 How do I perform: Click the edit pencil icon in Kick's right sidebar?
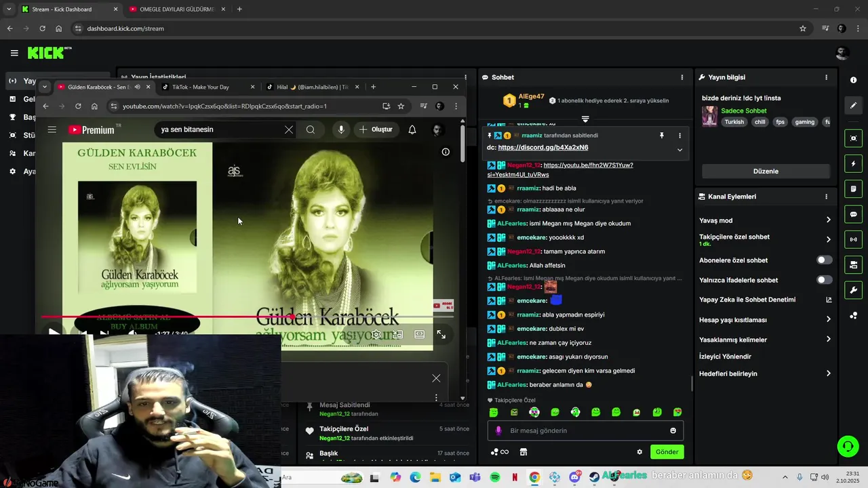[853, 106]
